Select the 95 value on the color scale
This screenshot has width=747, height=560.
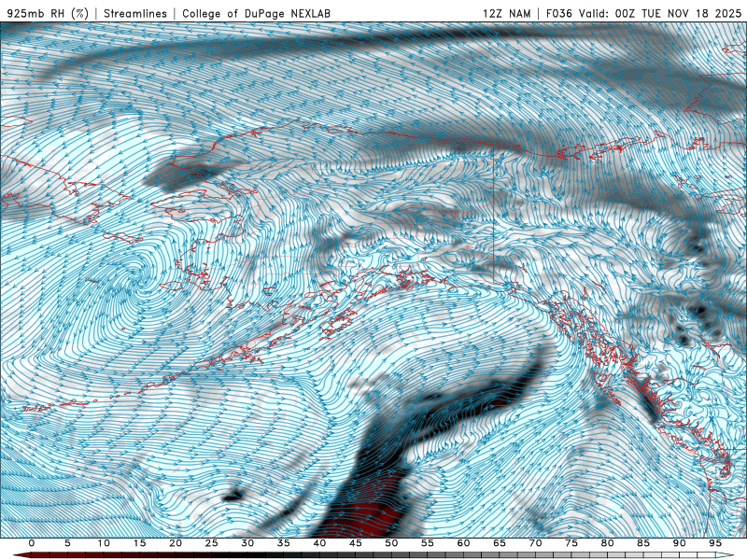[715, 543]
